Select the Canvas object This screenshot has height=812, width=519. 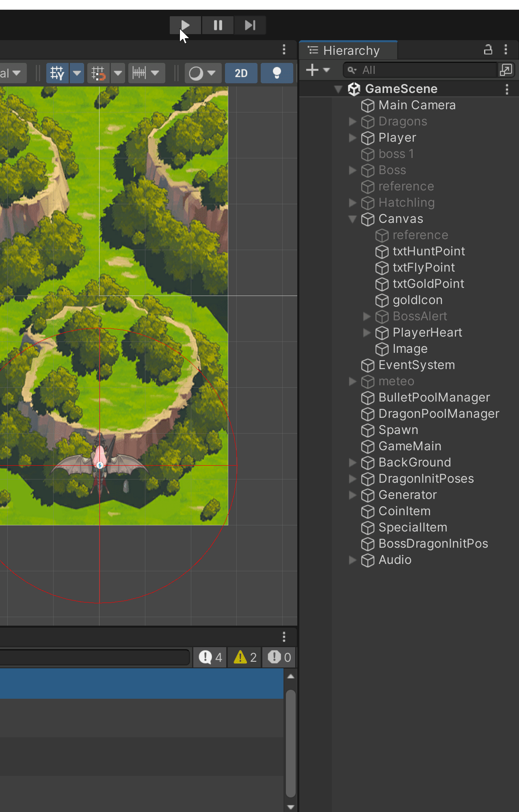pyautogui.click(x=401, y=219)
